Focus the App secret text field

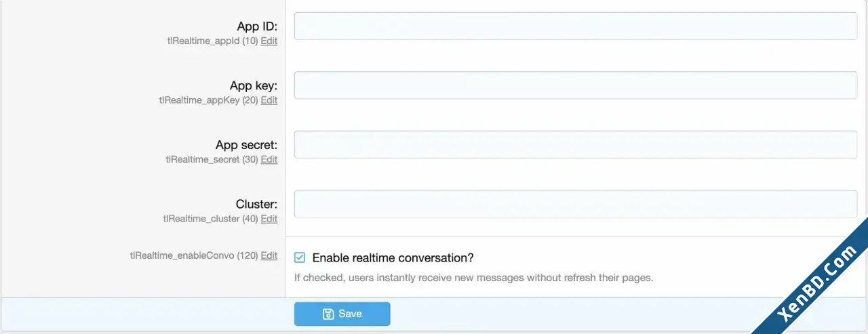pyautogui.click(x=576, y=144)
